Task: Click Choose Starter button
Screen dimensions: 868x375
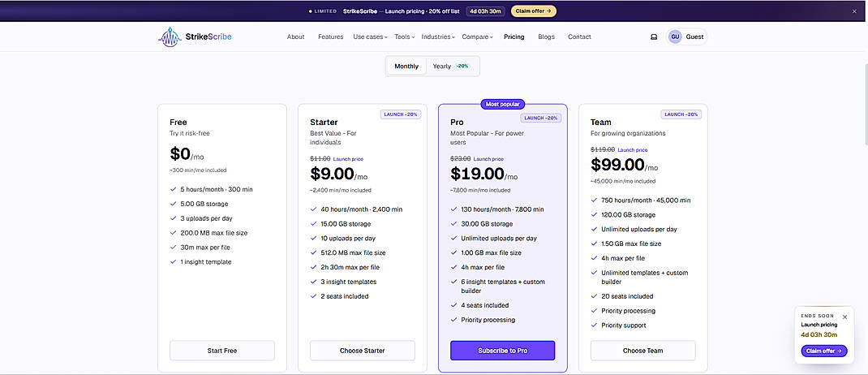Action: click(362, 351)
